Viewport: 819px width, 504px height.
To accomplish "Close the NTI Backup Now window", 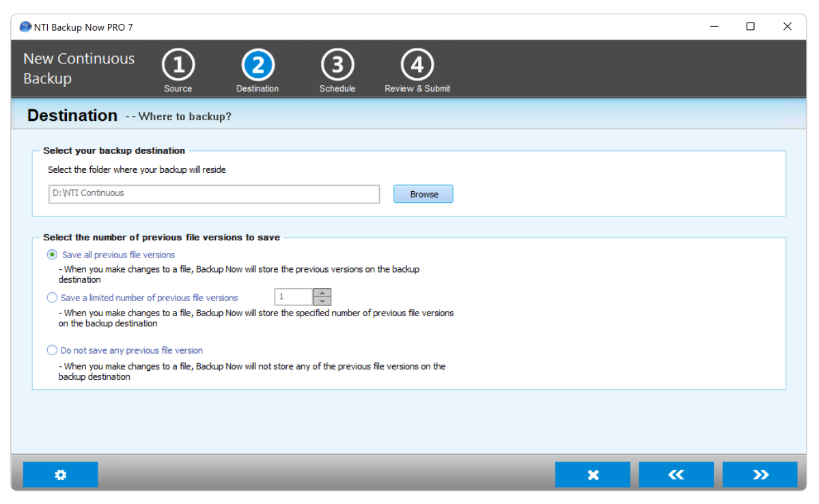I will (787, 27).
